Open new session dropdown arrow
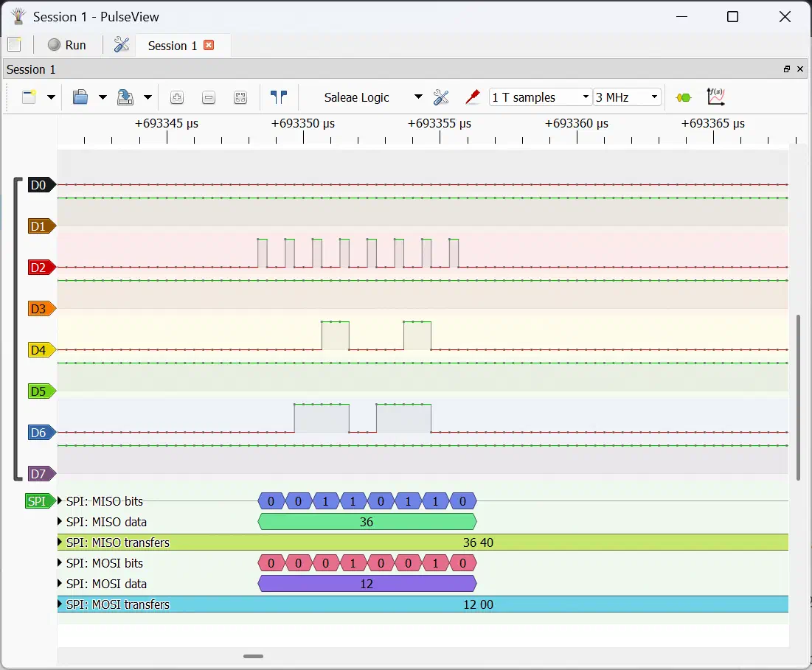This screenshot has width=812, height=670. click(x=51, y=97)
